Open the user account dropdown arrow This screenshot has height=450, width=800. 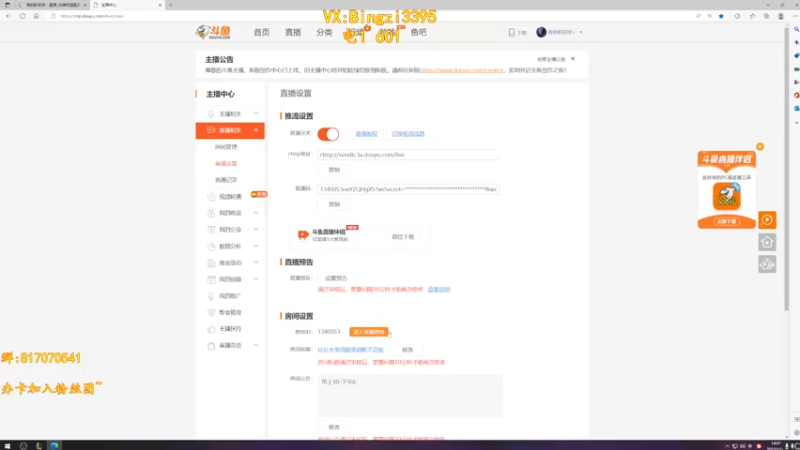(x=581, y=32)
